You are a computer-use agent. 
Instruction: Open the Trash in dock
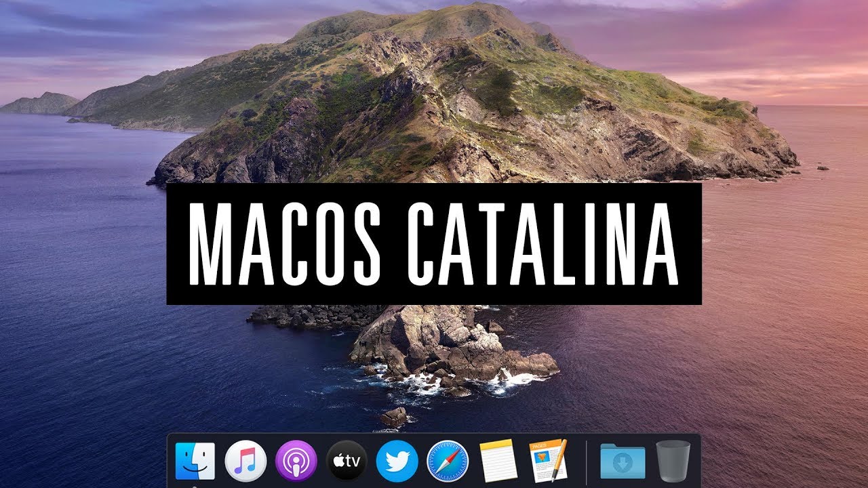pos(673,461)
